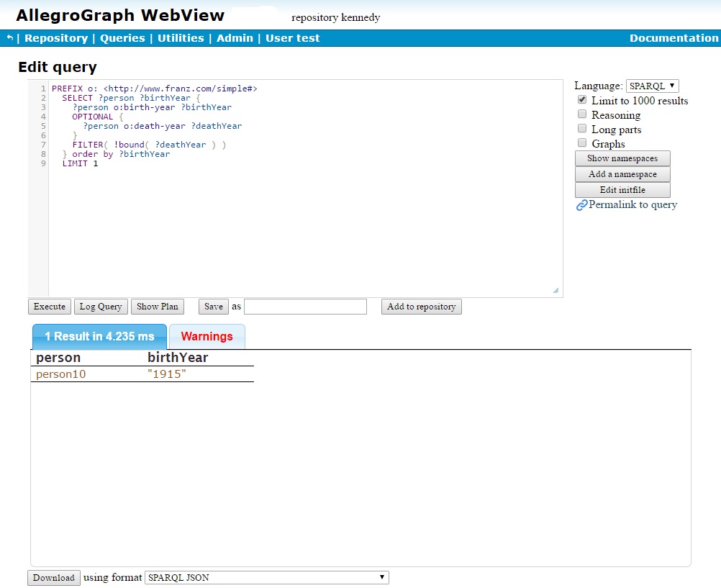Open the Documentation link
Screen dimensions: 721x588
pos(674,37)
